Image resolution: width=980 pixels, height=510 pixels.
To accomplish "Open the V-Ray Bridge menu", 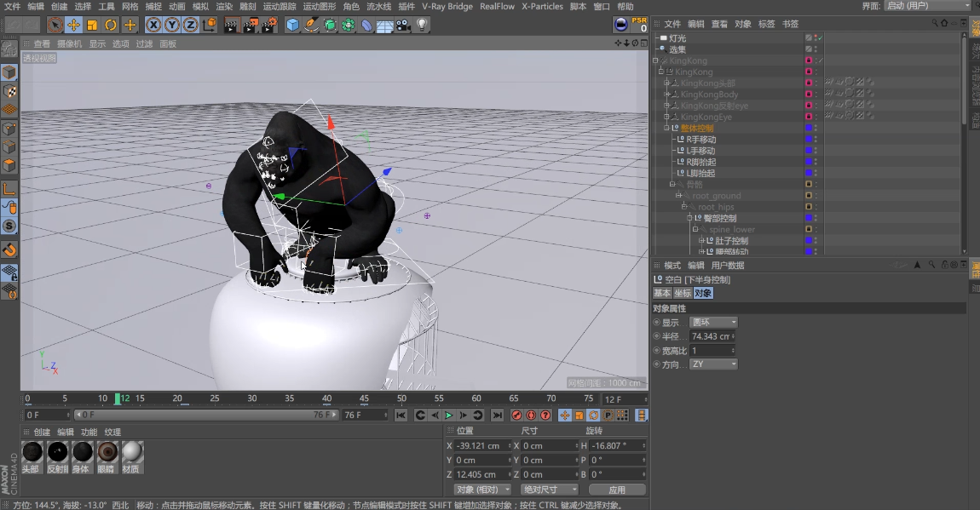I will pos(447,6).
